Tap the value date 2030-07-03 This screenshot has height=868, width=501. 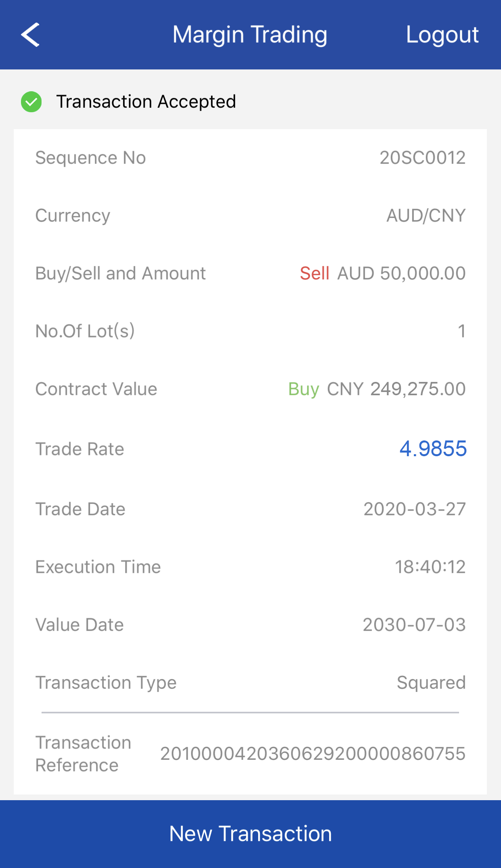tap(414, 625)
